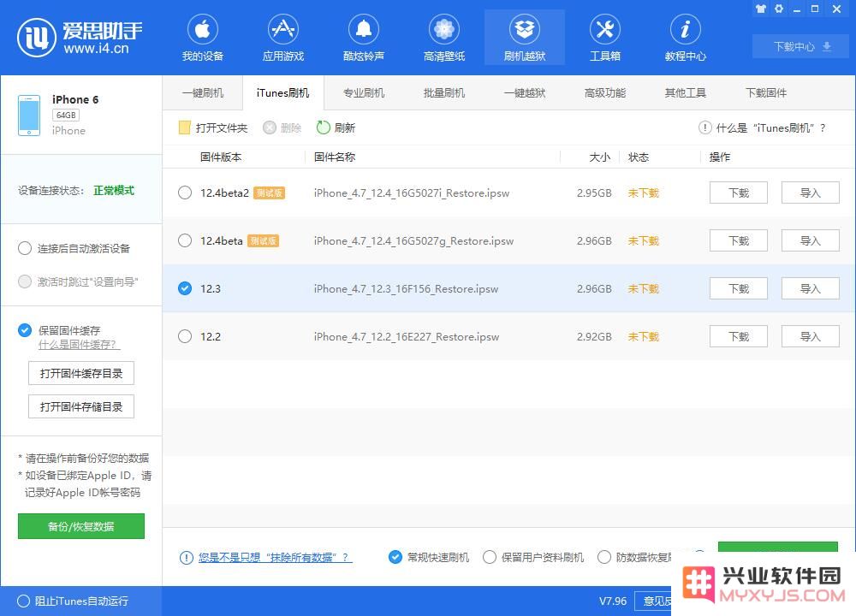Switch to 一键刷机 tab
The image size is (856, 616).
[x=203, y=92]
